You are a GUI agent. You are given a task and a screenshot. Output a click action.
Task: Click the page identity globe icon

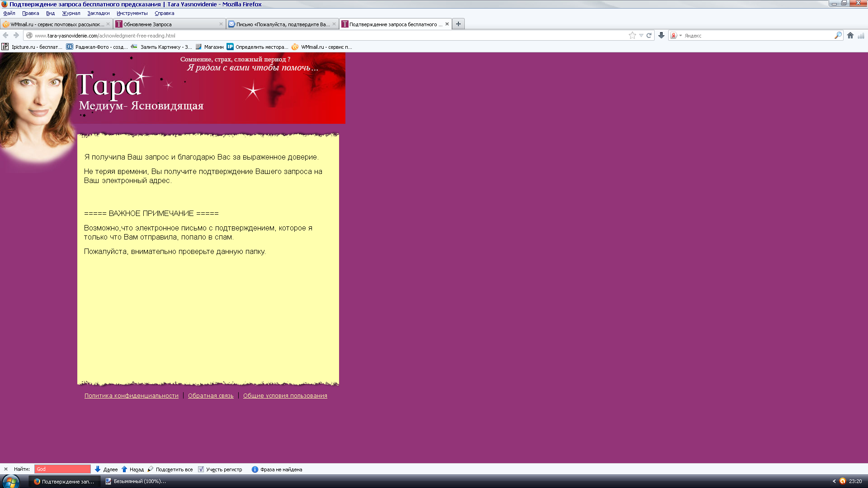point(29,35)
